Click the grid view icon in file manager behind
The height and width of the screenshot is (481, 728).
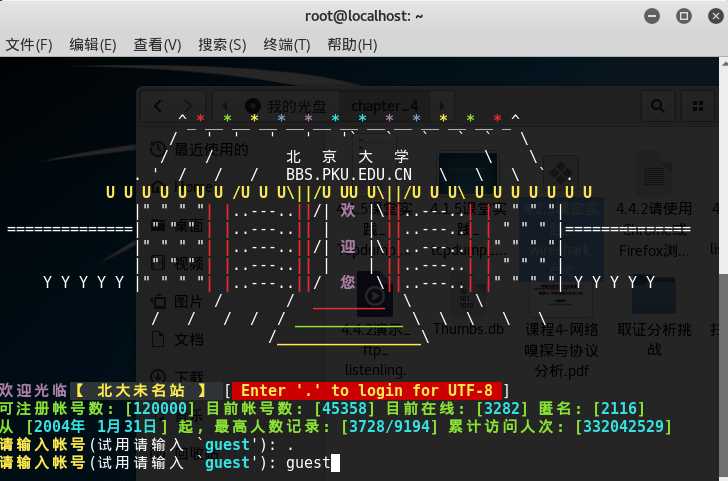[x=697, y=106]
